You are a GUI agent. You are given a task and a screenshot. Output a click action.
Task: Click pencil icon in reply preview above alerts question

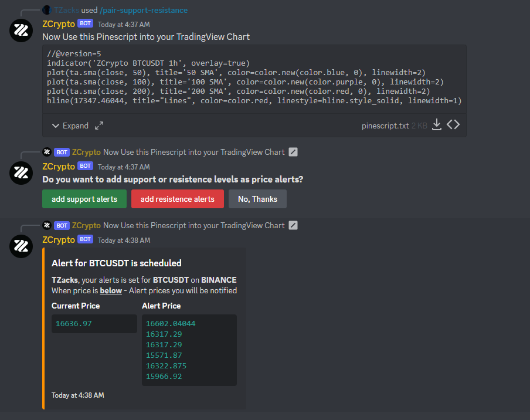click(x=294, y=152)
